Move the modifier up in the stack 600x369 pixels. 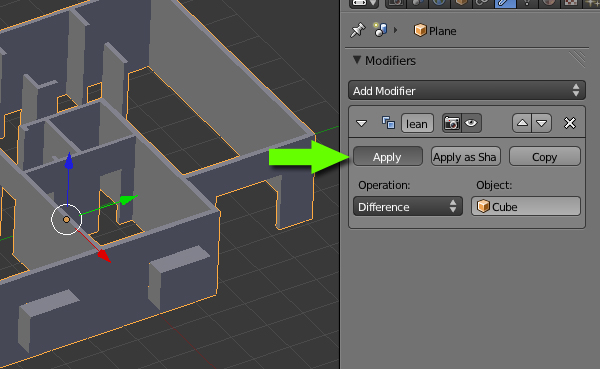pyautogui.click(x=522, y=123)
